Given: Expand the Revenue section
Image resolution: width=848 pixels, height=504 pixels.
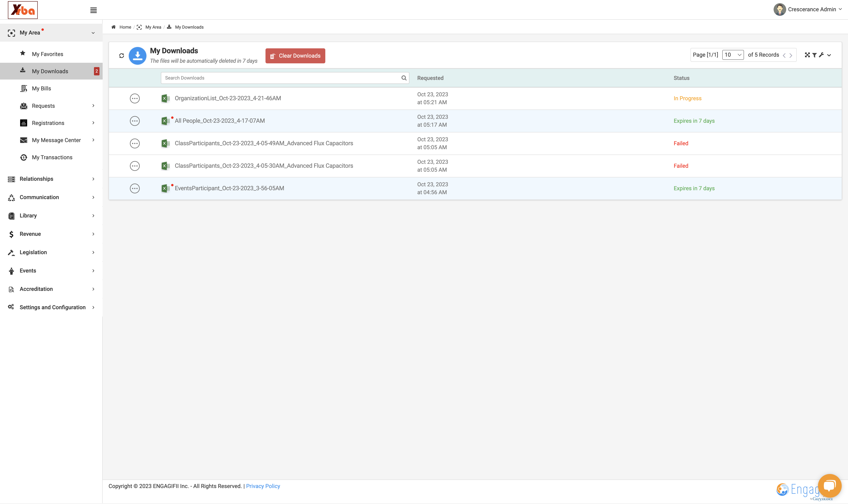Looking at the screenshot, I should point(51,234).
